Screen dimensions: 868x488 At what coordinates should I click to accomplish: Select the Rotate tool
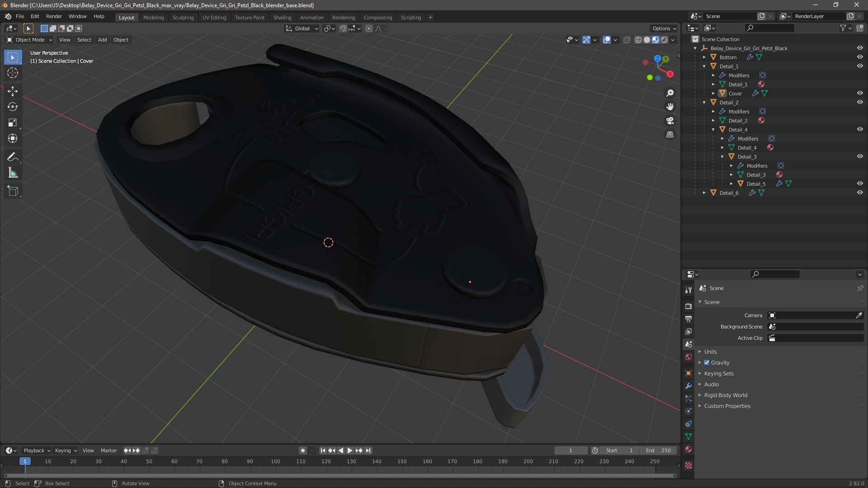pyautogui.click(x=13, y=107)
